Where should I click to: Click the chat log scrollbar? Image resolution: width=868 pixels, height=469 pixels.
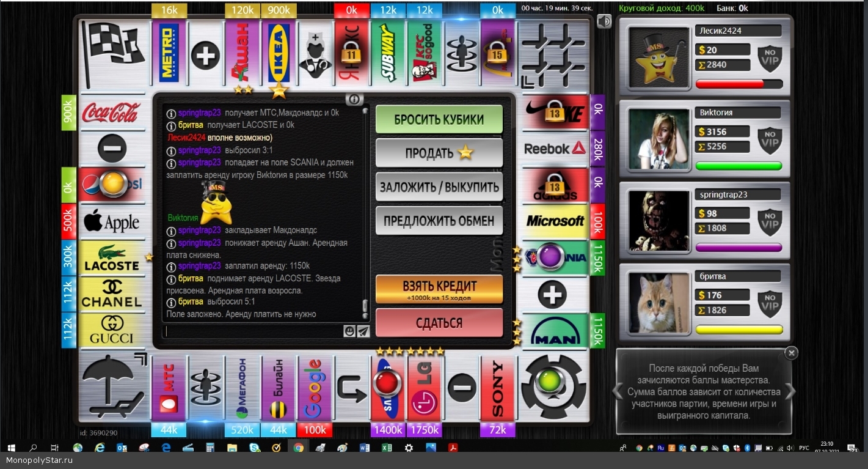(x=365, y=214)
